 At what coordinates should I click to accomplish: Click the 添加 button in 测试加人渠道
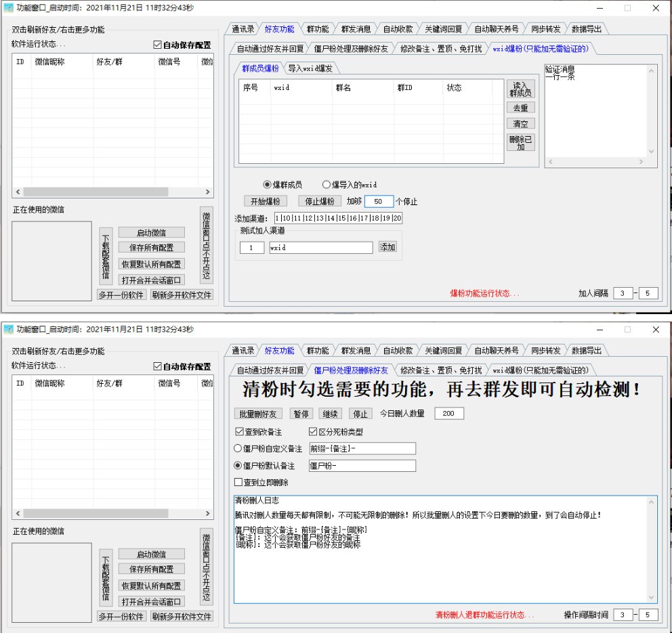387,246
